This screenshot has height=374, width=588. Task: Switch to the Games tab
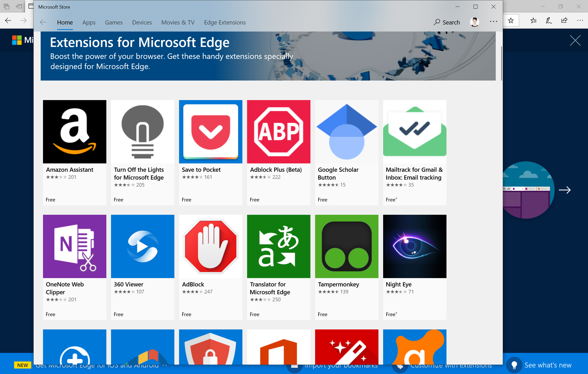(113, 22)
